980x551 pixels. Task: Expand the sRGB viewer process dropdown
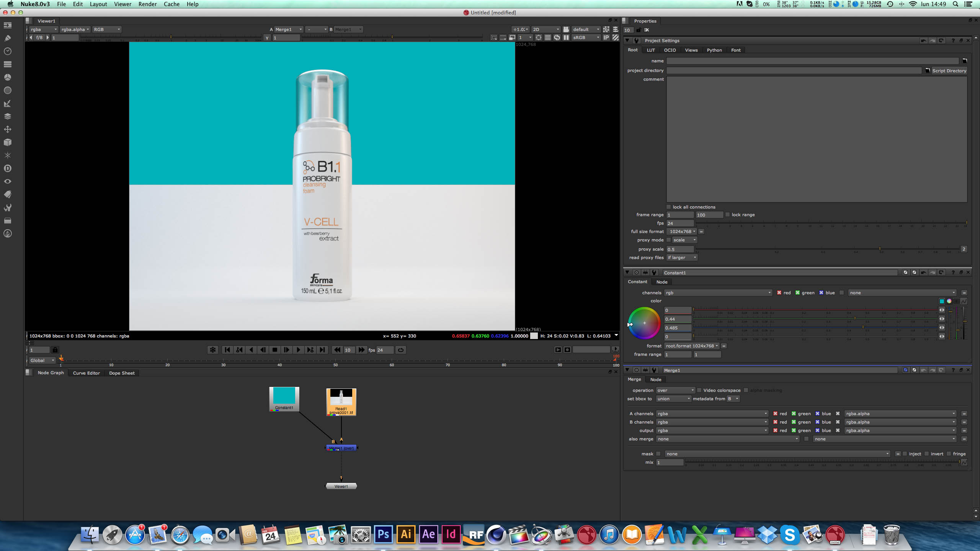point(586,37)
